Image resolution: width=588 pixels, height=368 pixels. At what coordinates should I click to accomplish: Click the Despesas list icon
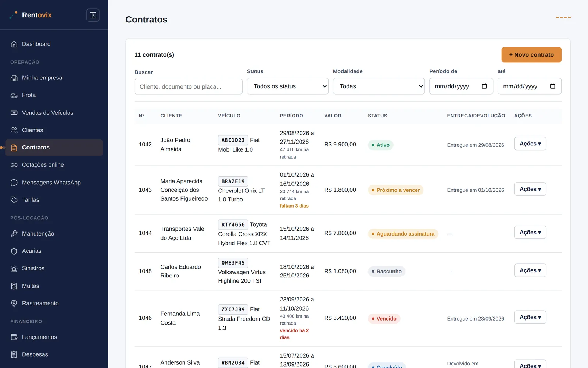pyautogui.click(x=14, y=354)
